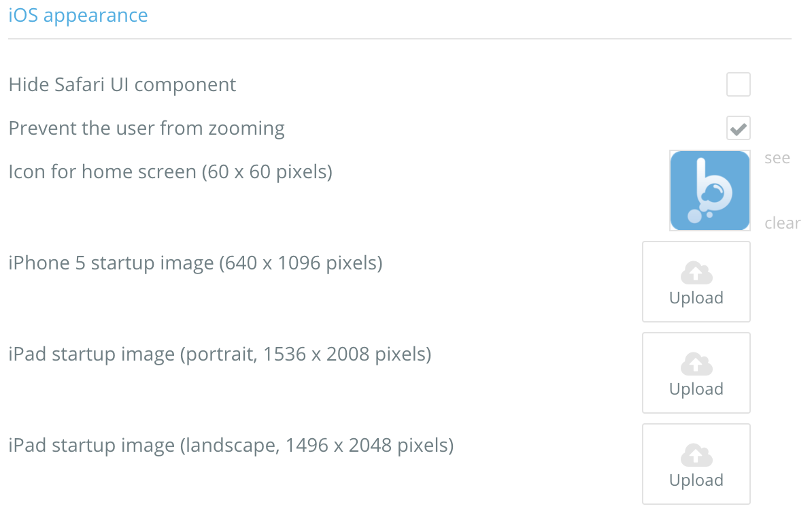Click the iPad portrait startup image label text

click(x=220, y=354)
